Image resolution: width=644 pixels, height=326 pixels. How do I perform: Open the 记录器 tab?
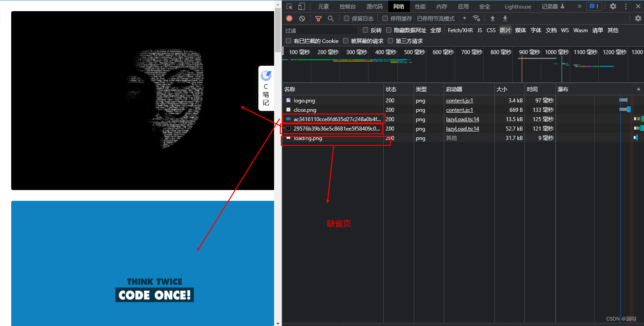553,6
